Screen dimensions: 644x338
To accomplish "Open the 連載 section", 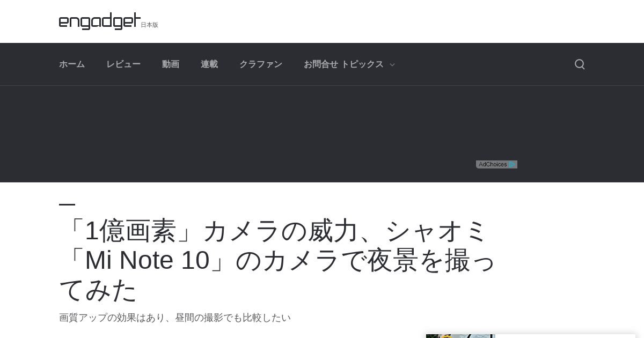I will [209, 64].
